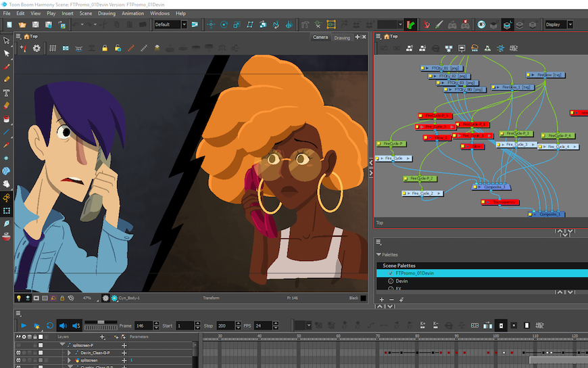Click the Play button in timeline
Viewport: 588px width, 368px height.
tap(23, 325)
